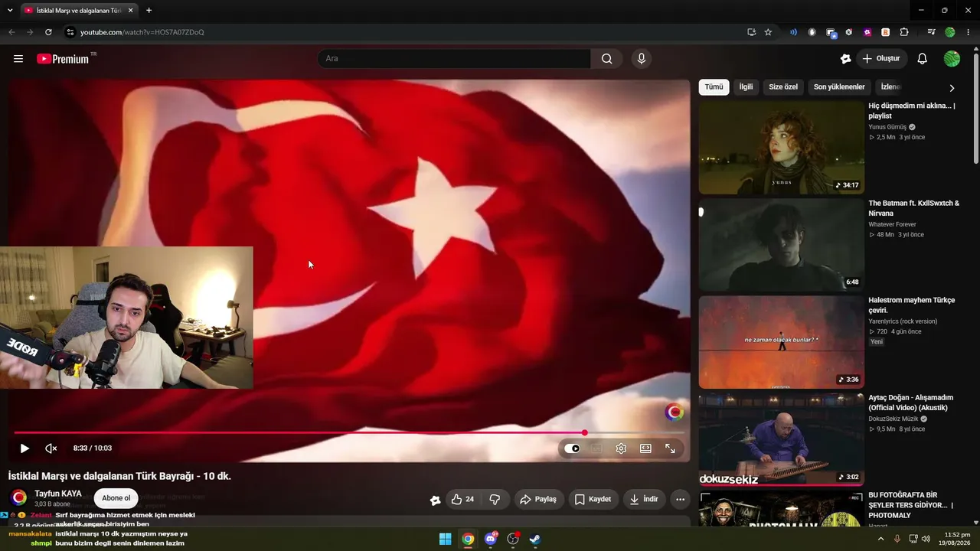Select the İlgili filter chip
Image resolution: width=980 pixels, height=551 pixels.
(x=746, y=87)
